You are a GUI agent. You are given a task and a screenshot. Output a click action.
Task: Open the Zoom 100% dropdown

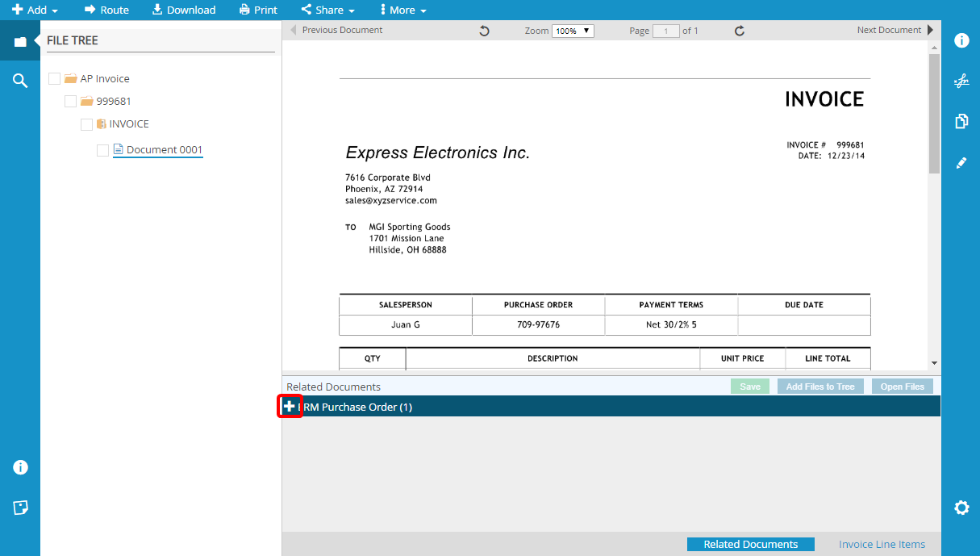573,31
